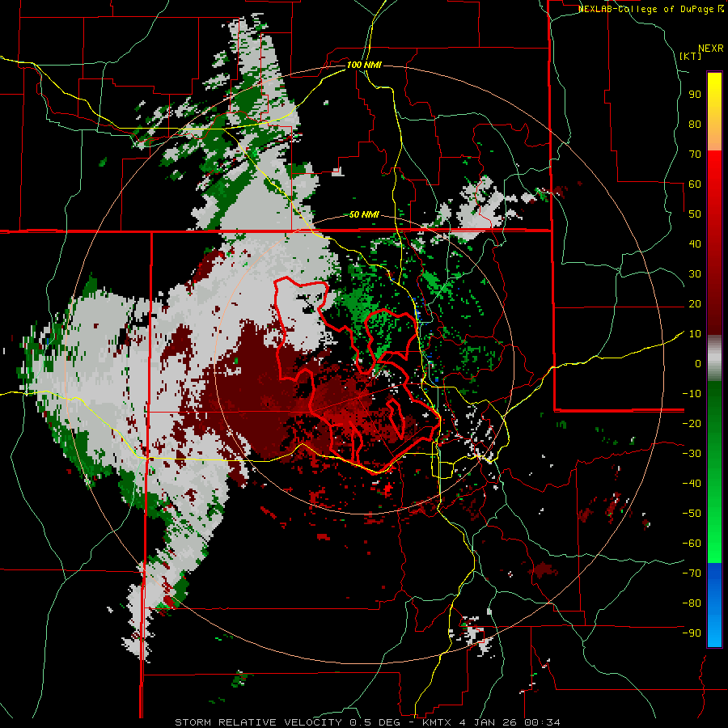The height and width of the screenshot is (728, 728).
Task: Click the positive 20 value on velocity scale
Action: click(x=695, y=303)
